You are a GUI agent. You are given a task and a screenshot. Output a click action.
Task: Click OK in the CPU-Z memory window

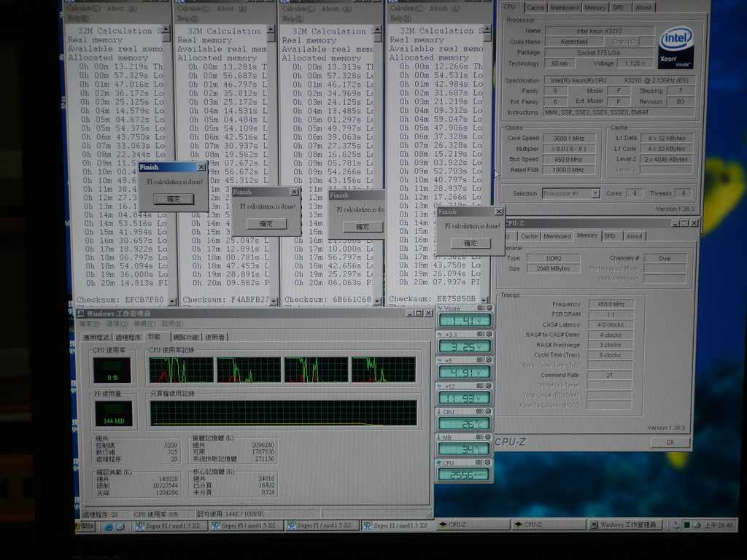(x=670, y=443)
